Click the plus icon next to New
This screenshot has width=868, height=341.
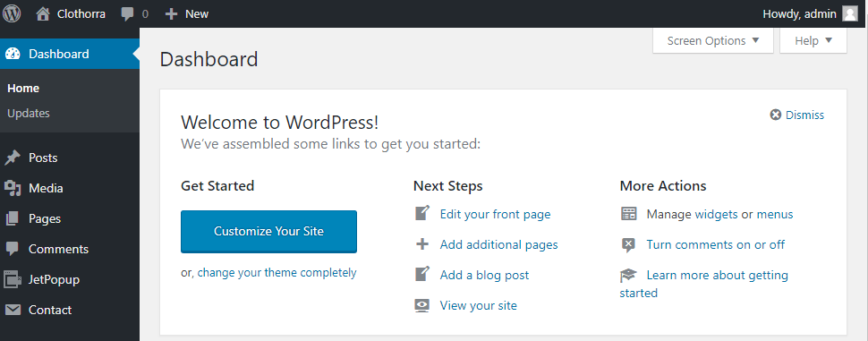pyautogui.click(x=171, y=13)
